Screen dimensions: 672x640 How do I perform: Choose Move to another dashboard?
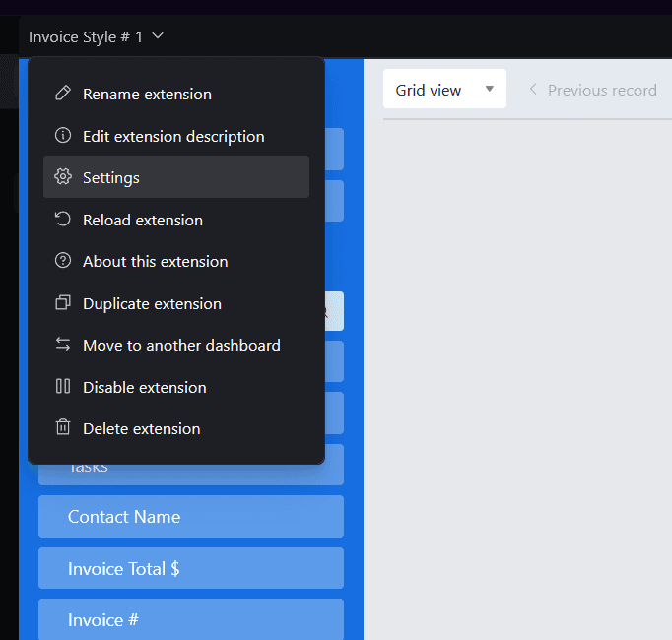click(x=176, y=346)
